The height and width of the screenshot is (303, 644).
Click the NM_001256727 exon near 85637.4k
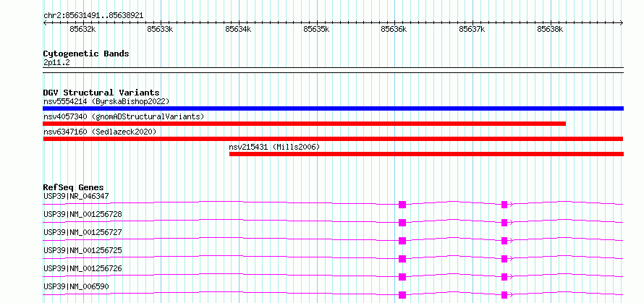[x=504, y=241]
